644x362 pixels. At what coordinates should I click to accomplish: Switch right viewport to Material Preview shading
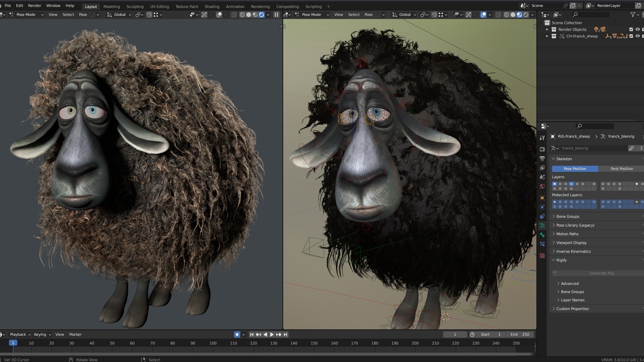click(519, 15)
